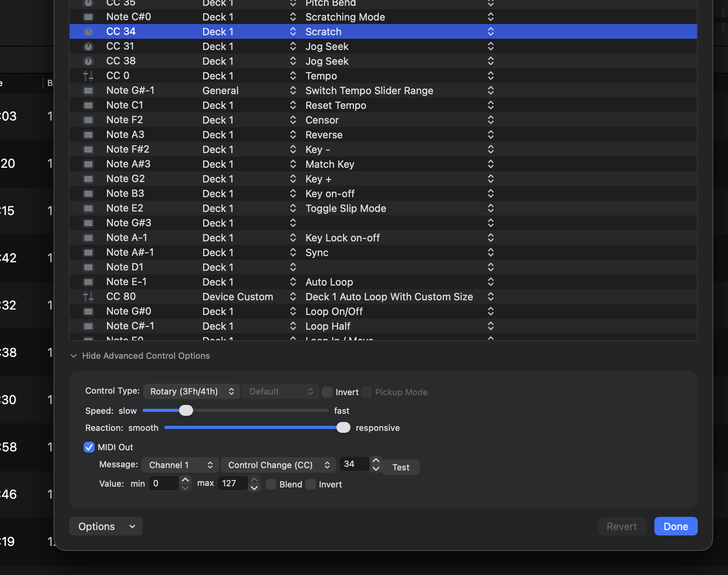
Task: Click the button icon for Note G#3
Action: coord(88,223)
